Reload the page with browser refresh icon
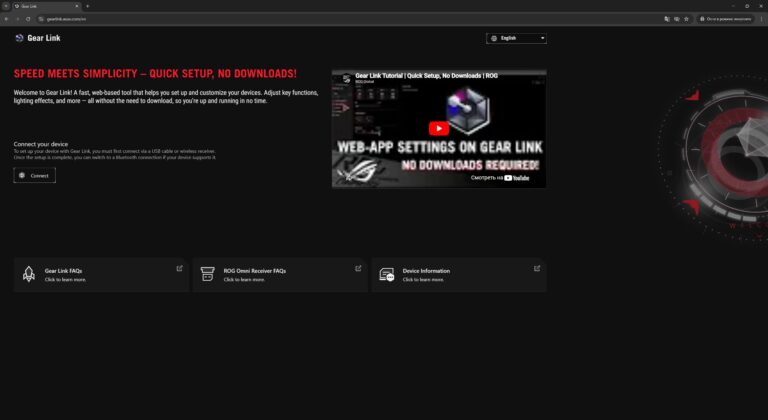768x420 pixels. click(28, 19)
